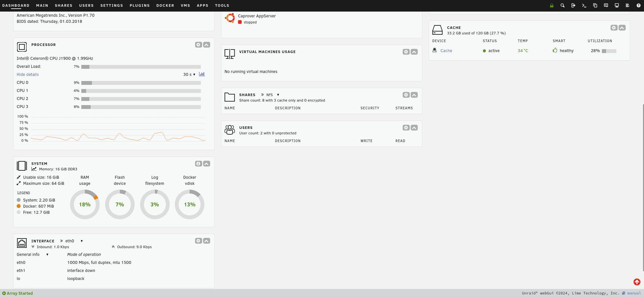Screen dimensions: 644x297
Task: Click the Cache utilization 28% bar
Action: (x=609, y=51)
